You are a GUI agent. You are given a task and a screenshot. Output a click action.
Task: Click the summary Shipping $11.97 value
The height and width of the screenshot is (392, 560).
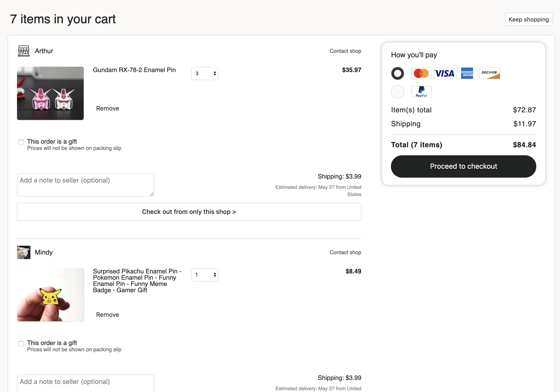(x=524, y=124)
